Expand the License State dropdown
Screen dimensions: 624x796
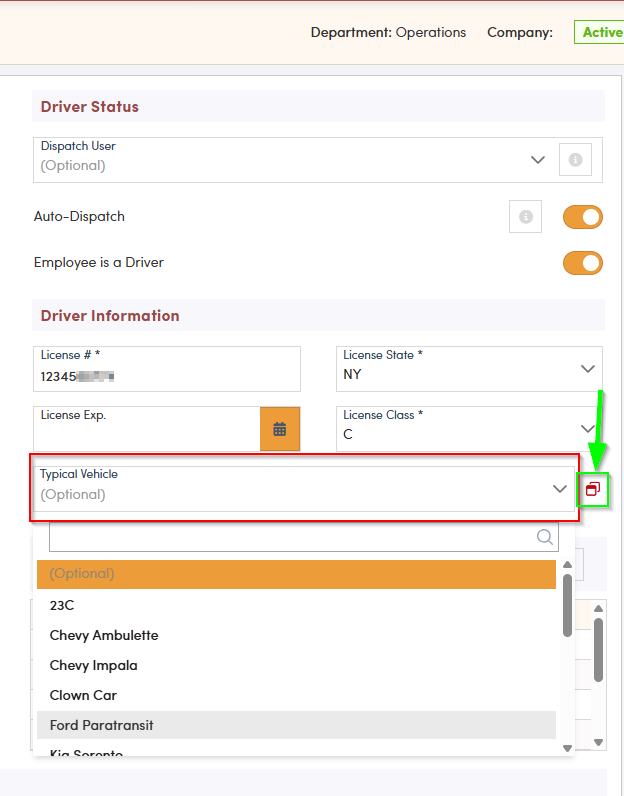[x=587, y=369]
